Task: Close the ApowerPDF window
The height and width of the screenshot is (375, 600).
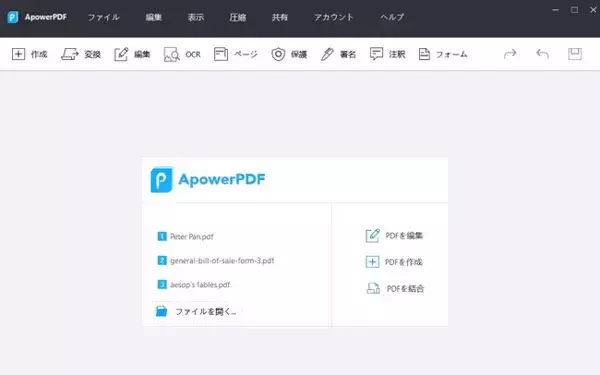Action: point(593,10)
